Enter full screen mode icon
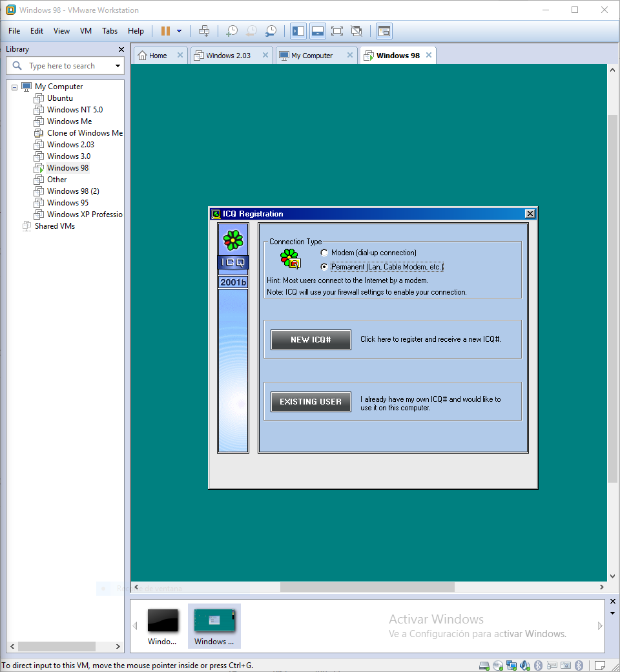The width and height of the screenshot is (620, 672). [x=337, y=31]
